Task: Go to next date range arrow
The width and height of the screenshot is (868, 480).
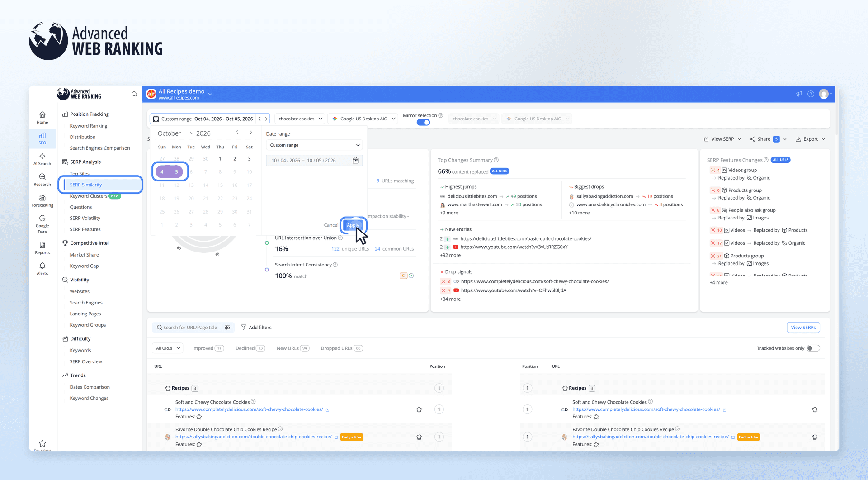Action: coord(266,119)
